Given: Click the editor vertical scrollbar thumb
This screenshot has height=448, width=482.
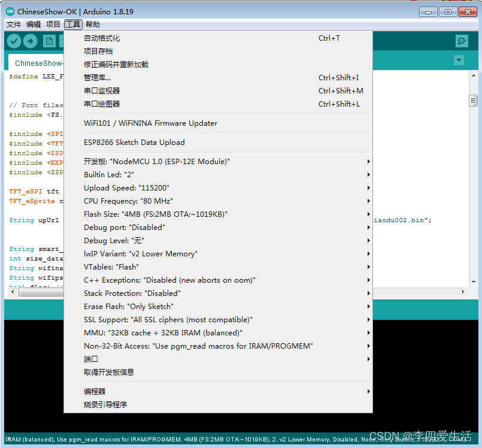Looking at the screenshot, I should pyautogui.click(x=474, y=101).
